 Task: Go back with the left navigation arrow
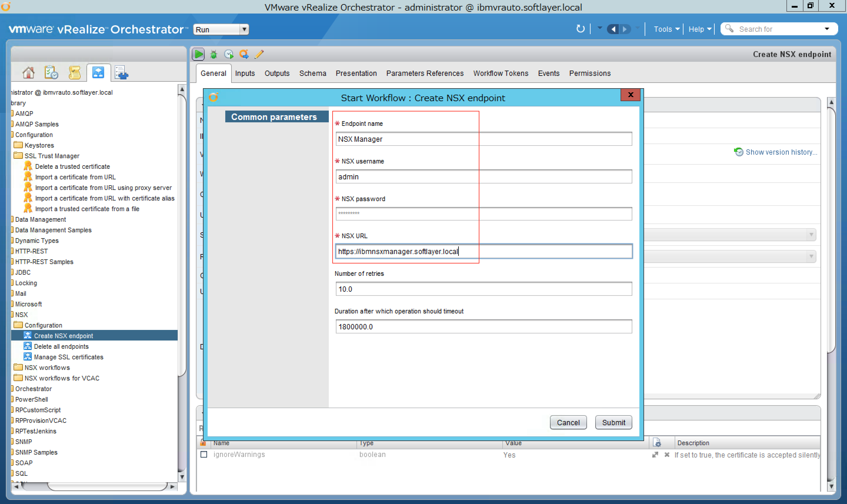click(x=613, y=29)
